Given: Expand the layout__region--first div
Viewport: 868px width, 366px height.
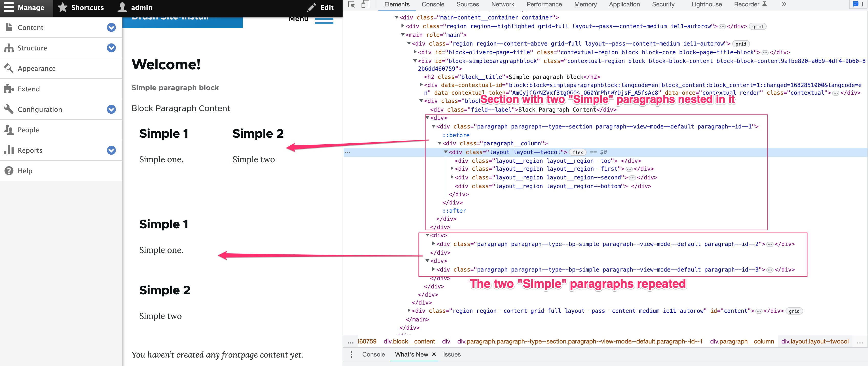Looking at the screenshot, I should point(452,168).
